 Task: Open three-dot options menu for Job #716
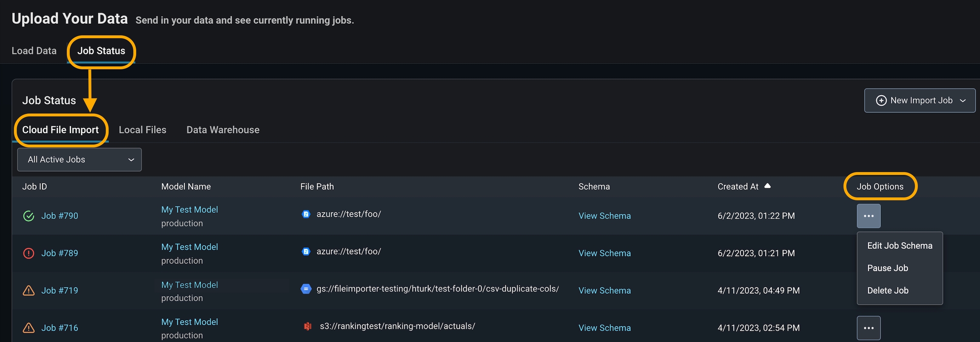(869, 328)
